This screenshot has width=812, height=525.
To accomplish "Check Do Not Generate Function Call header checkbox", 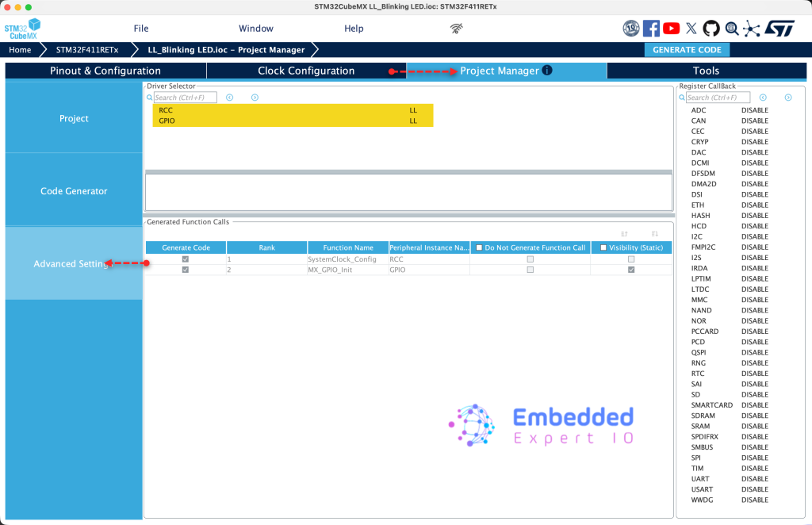I will [x=479, y=247].
